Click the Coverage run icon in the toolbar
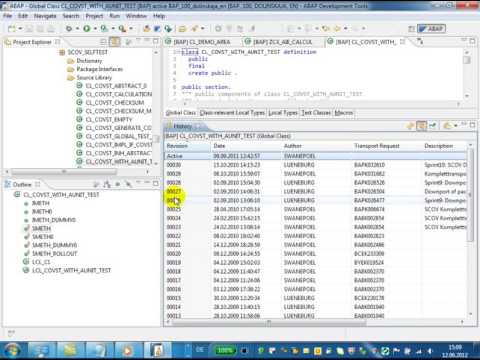The height and width of the screenshot is (360, 480). pos(104,29)
